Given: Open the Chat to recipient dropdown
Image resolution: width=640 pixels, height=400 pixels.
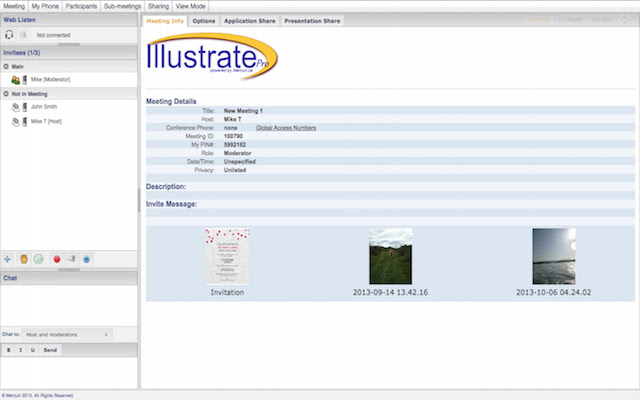Looking at the screenshot, I should point(67,335).
